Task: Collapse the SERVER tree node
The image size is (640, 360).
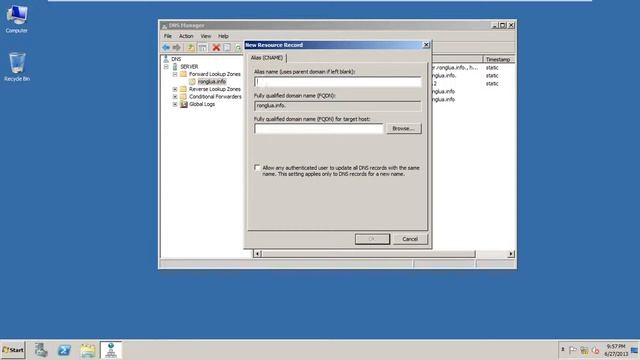Action: tap(166, 67)
